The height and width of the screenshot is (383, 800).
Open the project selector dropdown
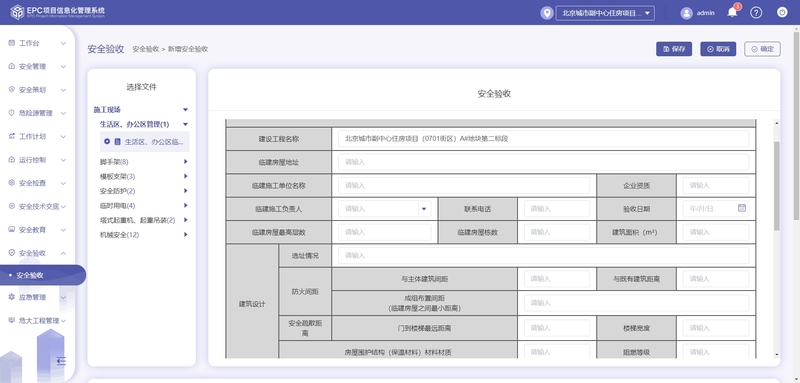point(605,13)
